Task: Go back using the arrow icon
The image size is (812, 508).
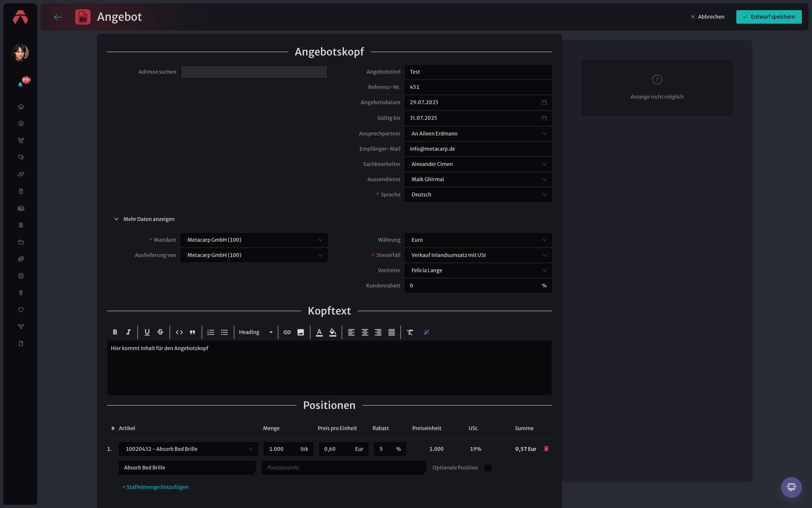Action: [x=58, y=17]
